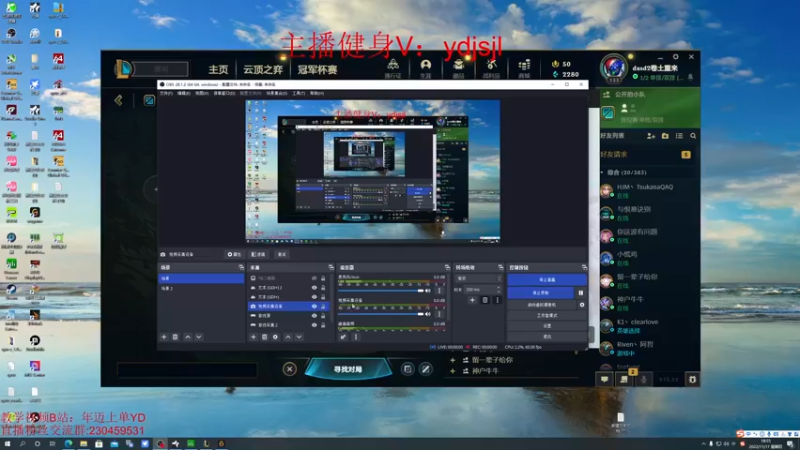This screenshot has height=450, width=800.
Task: Mute 视频采集设备 mixer channel speaker icon
Action: point(428,314)
